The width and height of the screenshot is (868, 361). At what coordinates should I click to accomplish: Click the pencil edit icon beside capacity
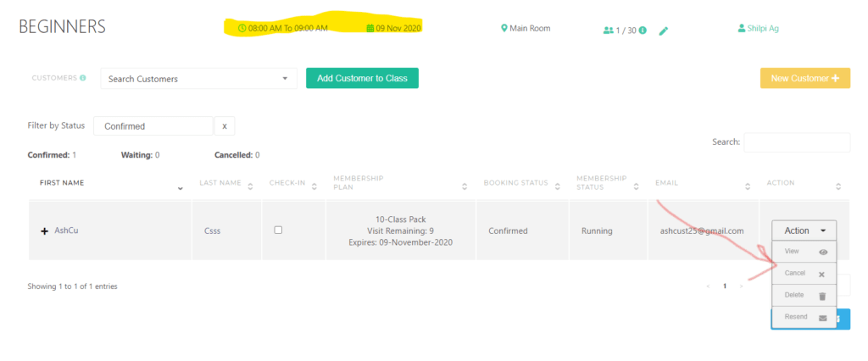(664, 31)
